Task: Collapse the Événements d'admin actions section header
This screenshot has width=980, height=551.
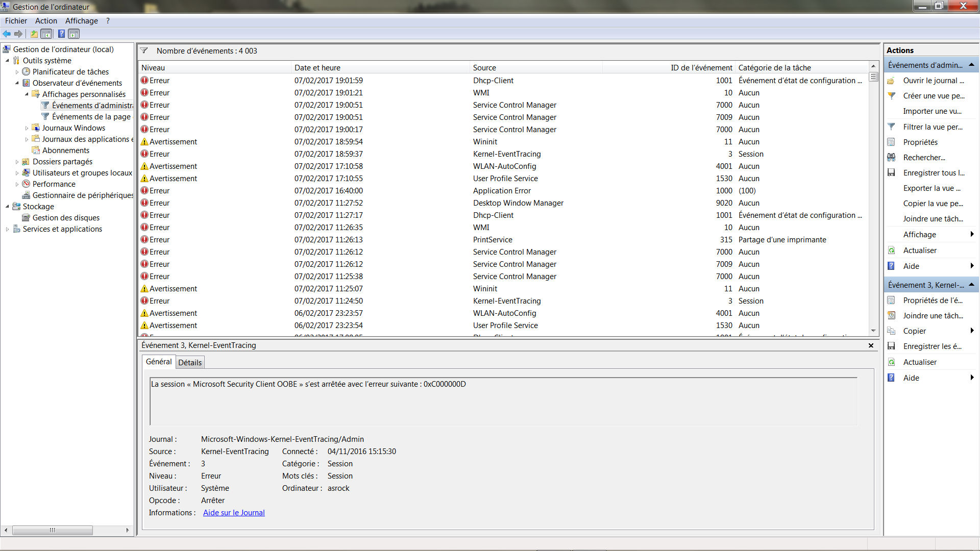Action: click(971, 65)
